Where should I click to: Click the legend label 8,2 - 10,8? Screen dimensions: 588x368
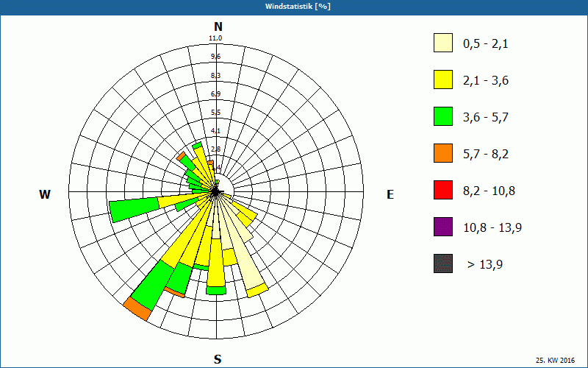click(x=489, y=191)
